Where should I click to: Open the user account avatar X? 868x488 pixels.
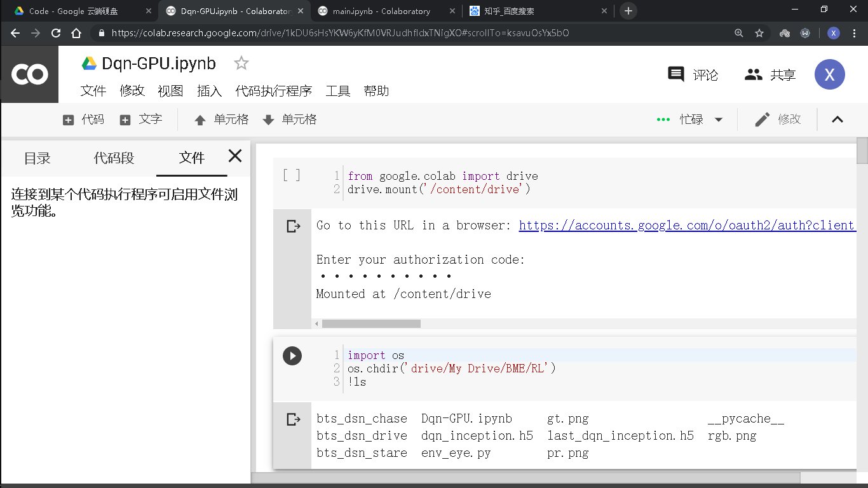pos(829,74)
